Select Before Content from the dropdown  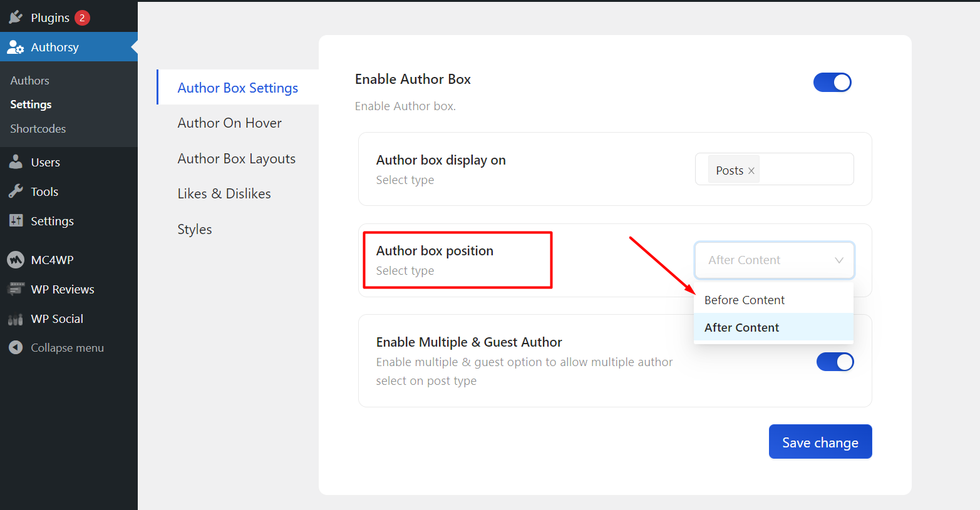[745, 300]
